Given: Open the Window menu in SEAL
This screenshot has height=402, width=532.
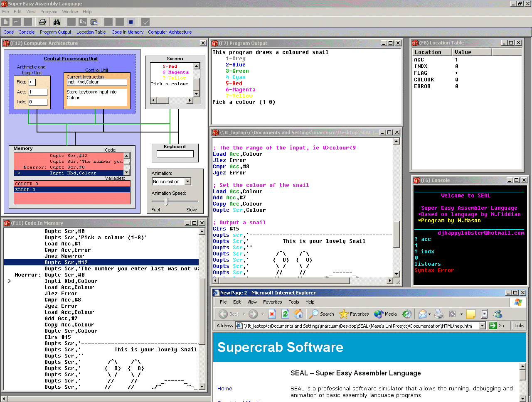Looking at the screenshot, I should 70,12.
